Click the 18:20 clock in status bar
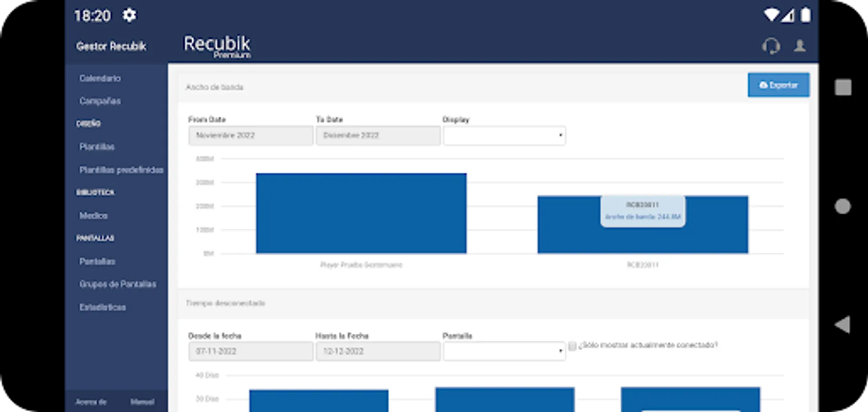Viewport: 868px width, 412px height. [x=92, y=16]
